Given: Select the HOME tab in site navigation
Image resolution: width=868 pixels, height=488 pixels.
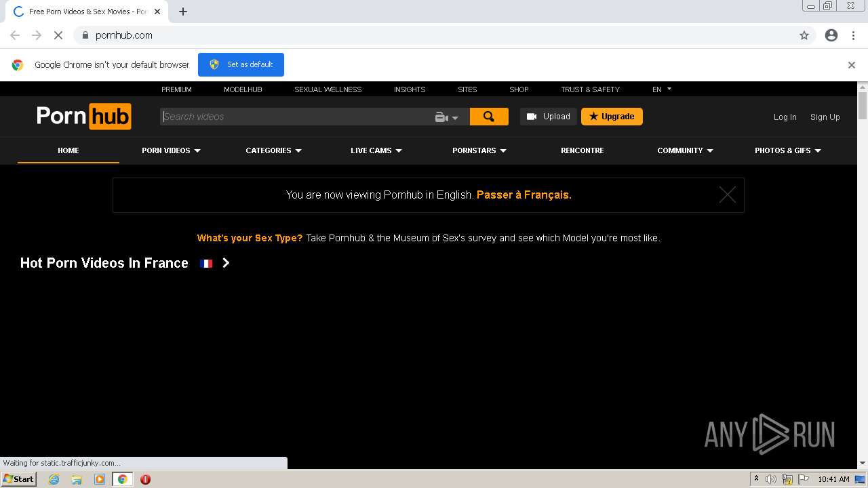Looking at the screenshot, I should pyautogui.click(x=68, y=150).
